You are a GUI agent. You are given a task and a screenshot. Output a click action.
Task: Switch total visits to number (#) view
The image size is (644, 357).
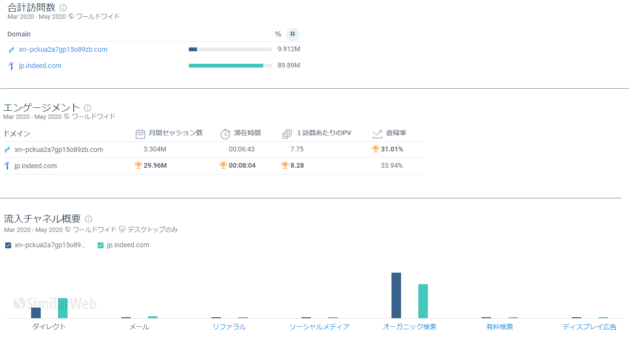point(292,34)
